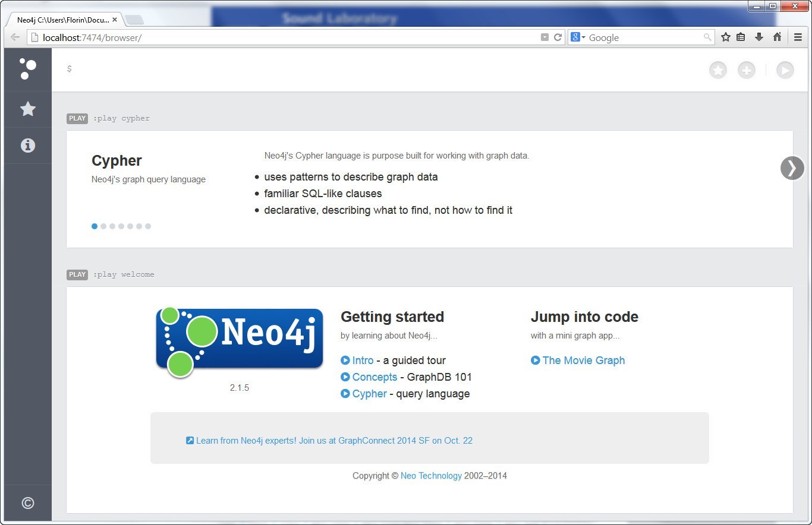
Task: Click 'familiar SQL-like clauses' bullet
Action: pos(323,194)
